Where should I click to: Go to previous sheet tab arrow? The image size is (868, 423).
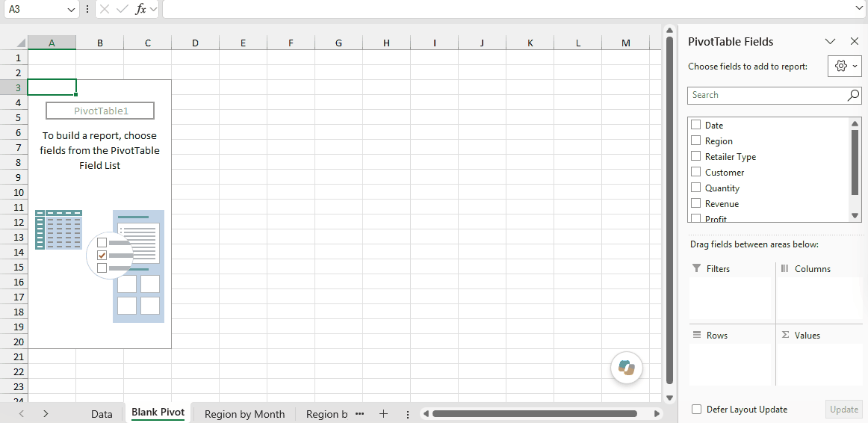click(x=22, y=413)
